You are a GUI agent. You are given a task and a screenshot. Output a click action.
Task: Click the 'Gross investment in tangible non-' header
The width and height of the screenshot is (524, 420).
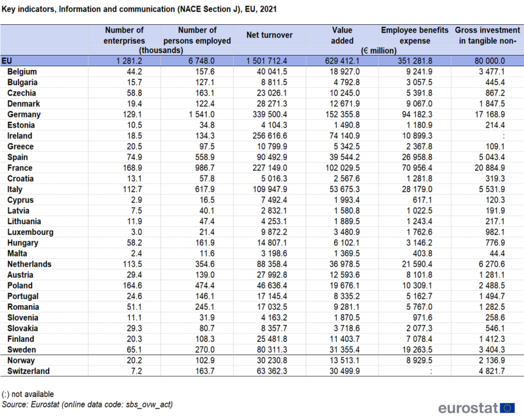[x=487, y=35]
